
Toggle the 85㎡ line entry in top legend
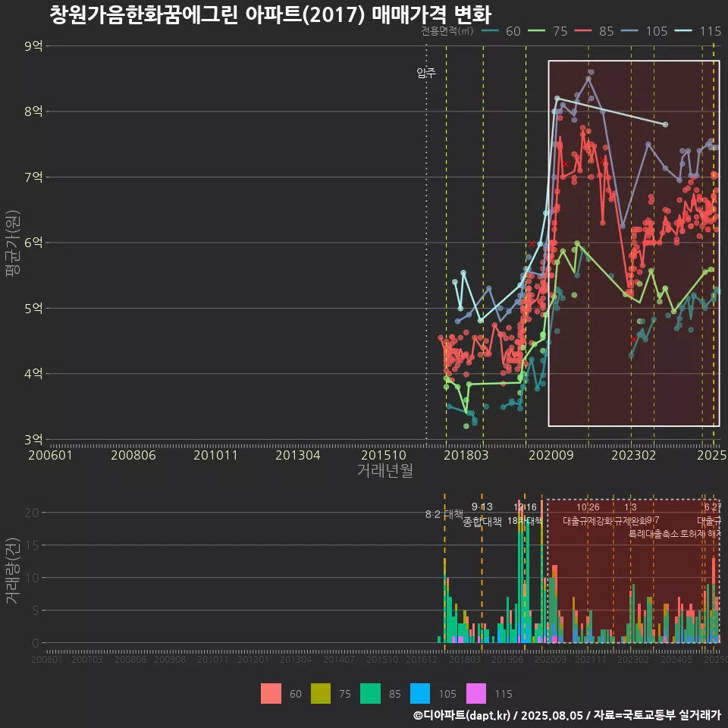(x=595, y=31)
